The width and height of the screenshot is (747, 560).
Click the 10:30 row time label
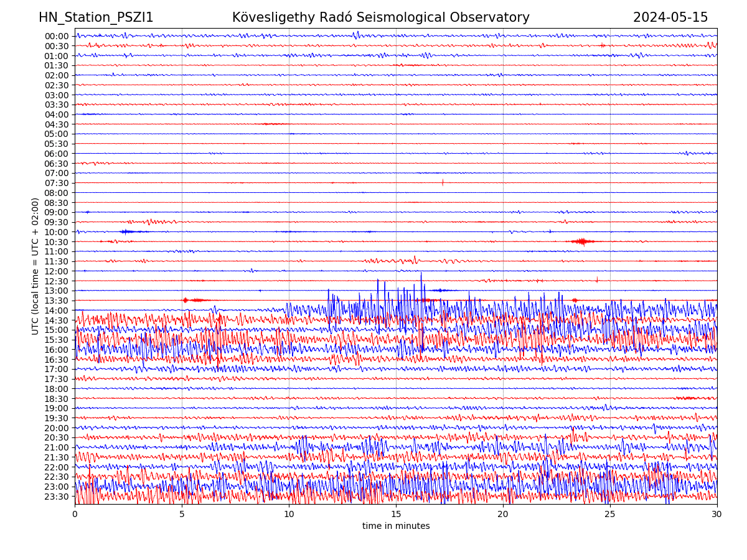click(x=57, y=242)
